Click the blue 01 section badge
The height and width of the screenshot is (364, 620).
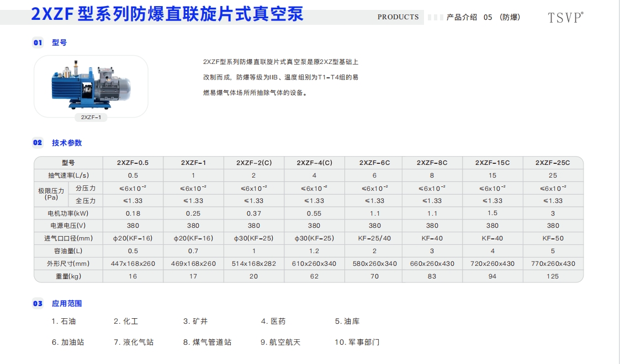coord(38,42)
